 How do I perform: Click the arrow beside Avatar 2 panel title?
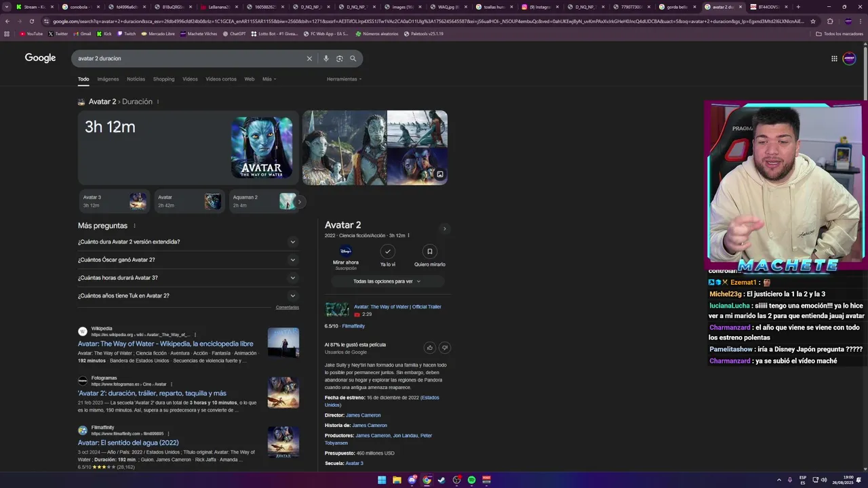tap(445, 228)
